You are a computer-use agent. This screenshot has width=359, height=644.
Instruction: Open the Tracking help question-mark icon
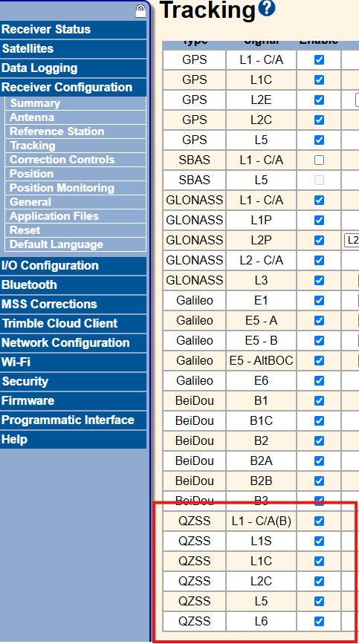pos(267,8)
